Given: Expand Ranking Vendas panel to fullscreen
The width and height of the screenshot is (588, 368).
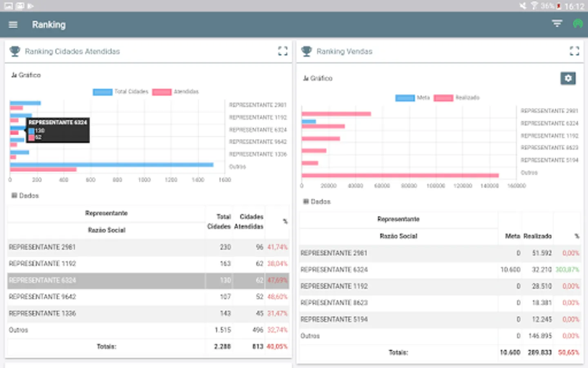Looking at the screenshot, I should (575, 51).
